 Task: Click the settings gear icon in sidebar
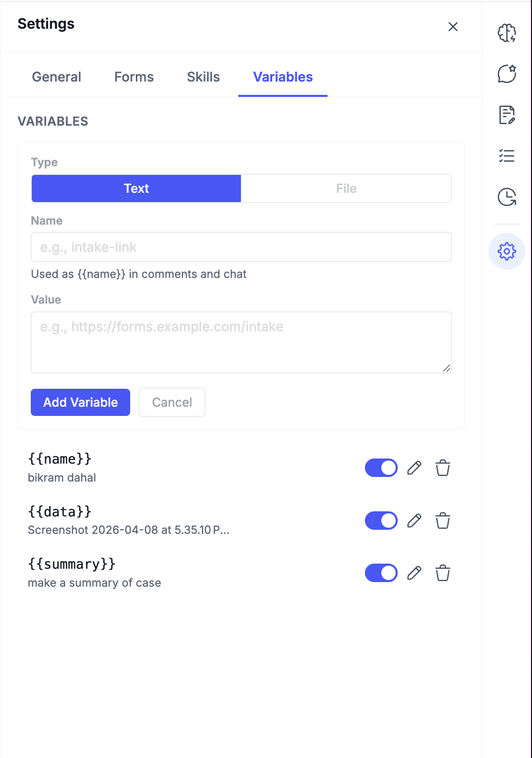506,251
